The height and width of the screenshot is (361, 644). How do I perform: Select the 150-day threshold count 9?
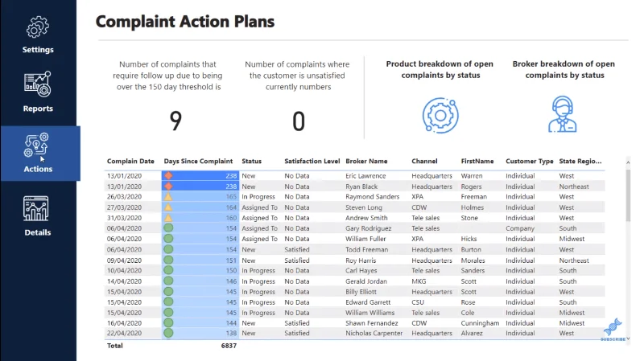[175, 121]
